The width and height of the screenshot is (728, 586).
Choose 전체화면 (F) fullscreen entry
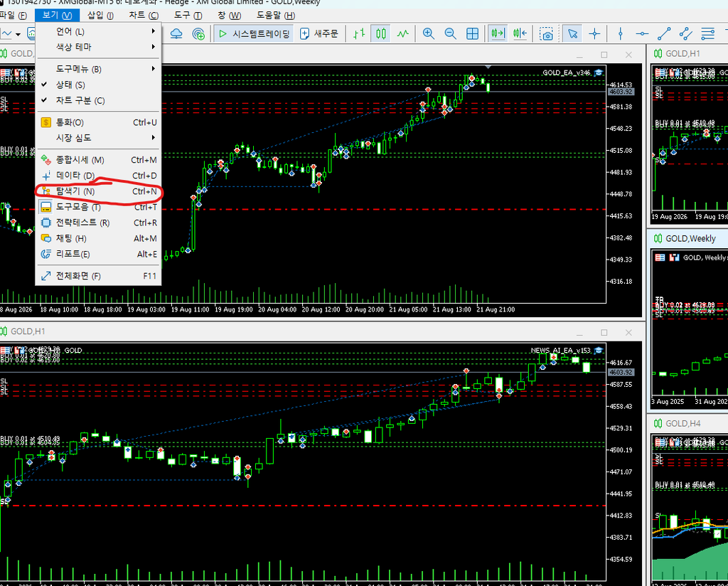(x=98, y=276)
